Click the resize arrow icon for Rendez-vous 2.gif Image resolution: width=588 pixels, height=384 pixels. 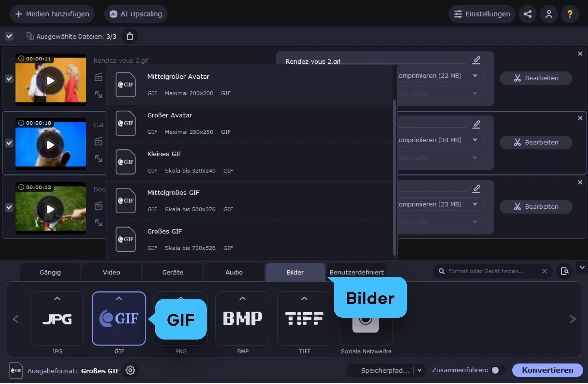(x=99, y=94)
